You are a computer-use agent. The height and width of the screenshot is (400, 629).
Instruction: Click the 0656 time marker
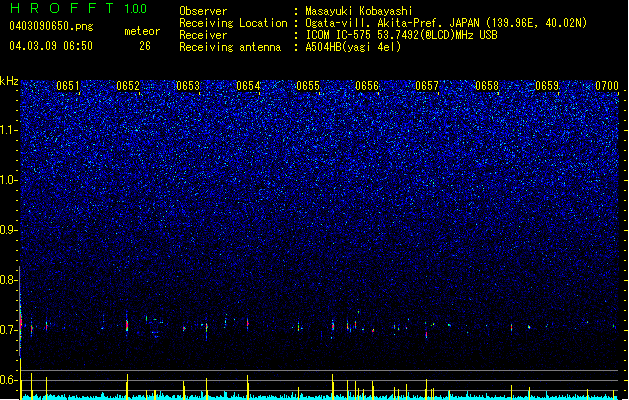tap(367, 86)
